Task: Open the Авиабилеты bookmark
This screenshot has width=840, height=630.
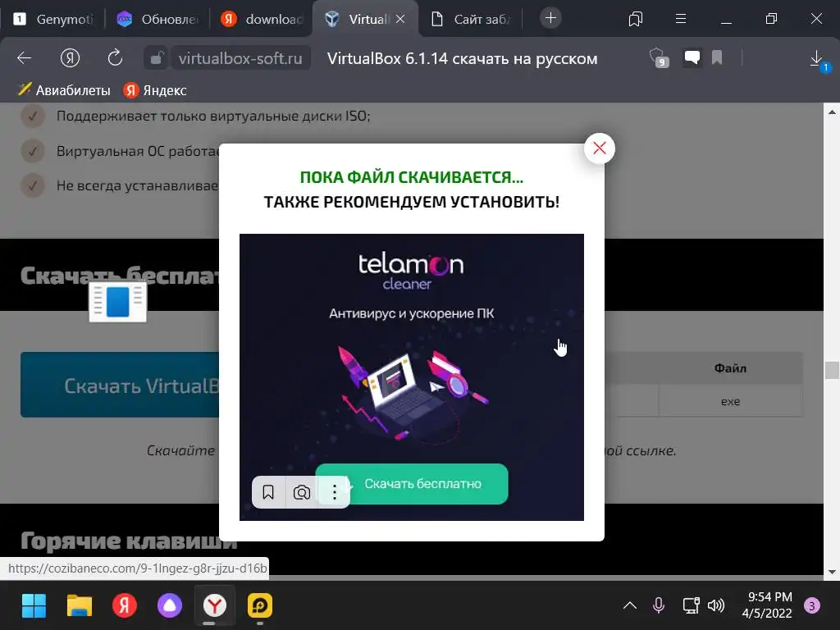Action: [x=64, y=90]
